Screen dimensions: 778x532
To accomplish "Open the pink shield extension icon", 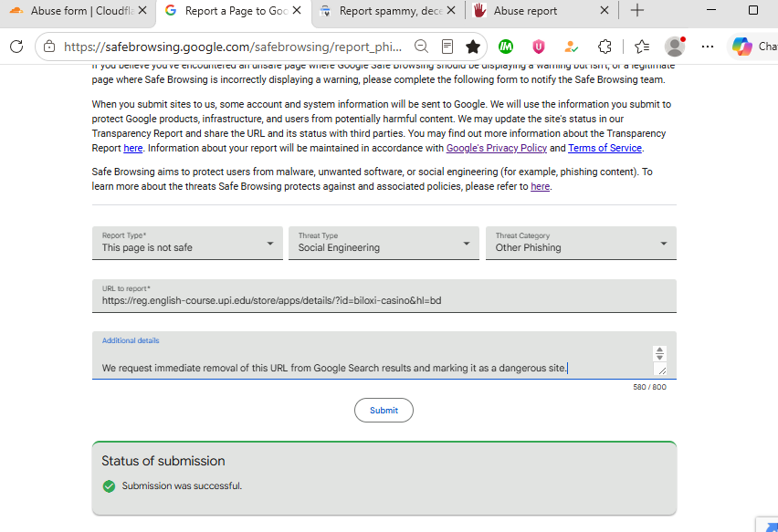I will point(539,47).
